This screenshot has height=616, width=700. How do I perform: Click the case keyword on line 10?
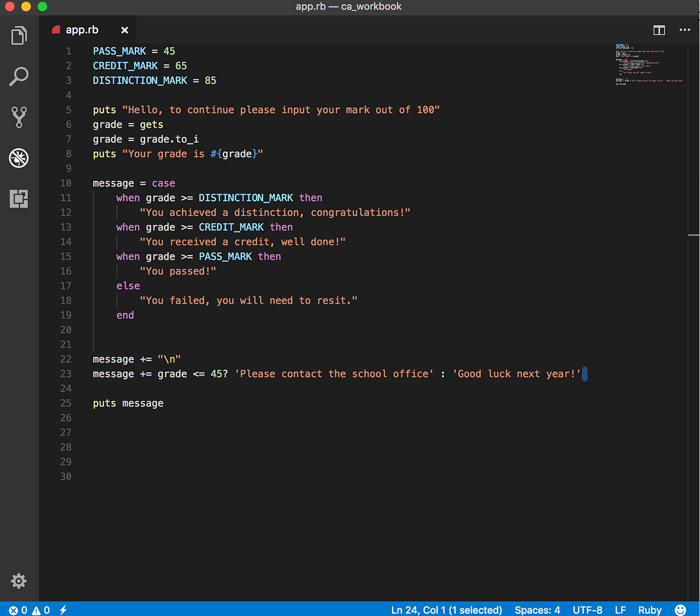[x=163, y=183]
